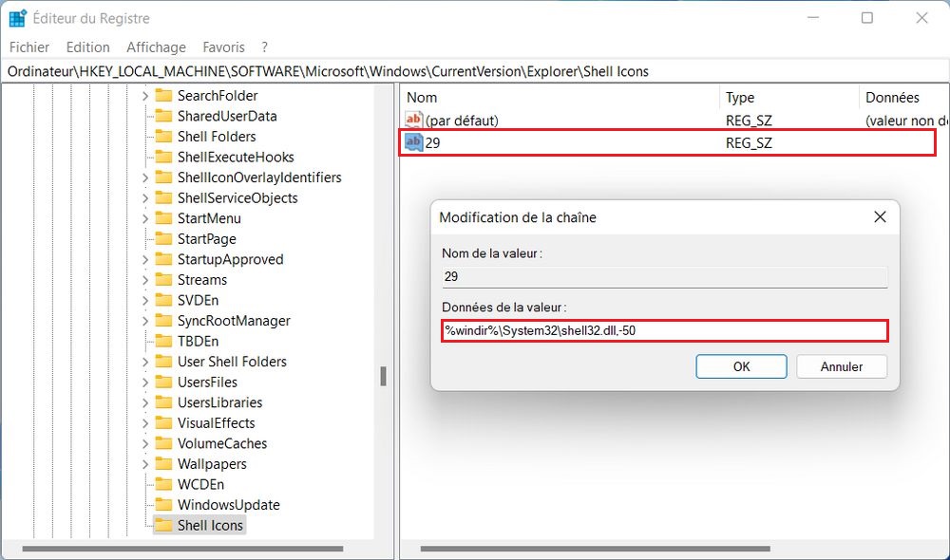
Task: Open the Edition menu
Action: click(x=87, y=47)
